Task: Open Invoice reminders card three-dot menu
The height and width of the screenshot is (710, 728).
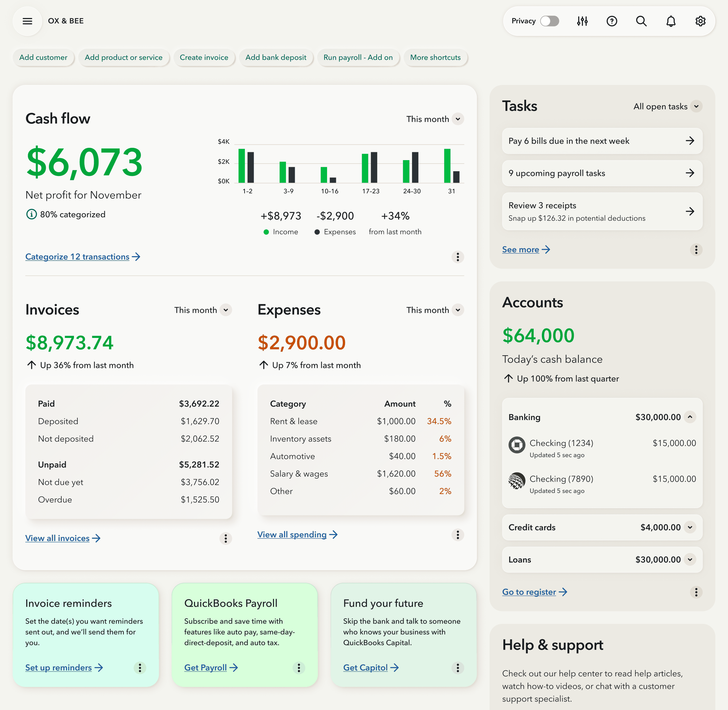Action: (140, 667)
